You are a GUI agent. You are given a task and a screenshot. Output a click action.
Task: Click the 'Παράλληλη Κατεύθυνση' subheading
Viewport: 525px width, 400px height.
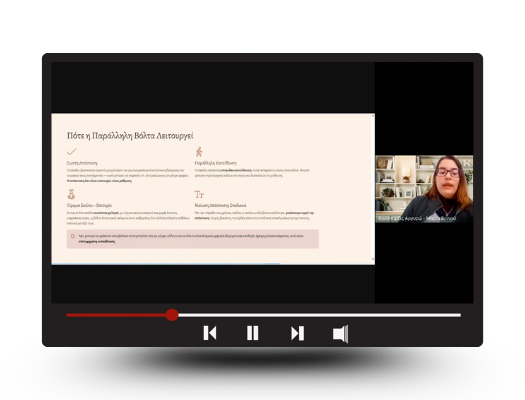[216, 163]
